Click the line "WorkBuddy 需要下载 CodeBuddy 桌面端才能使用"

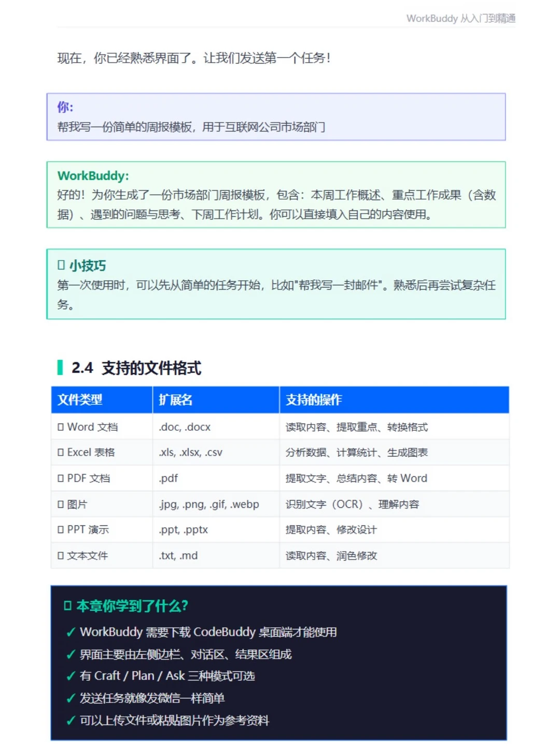(x=208, y=632)
